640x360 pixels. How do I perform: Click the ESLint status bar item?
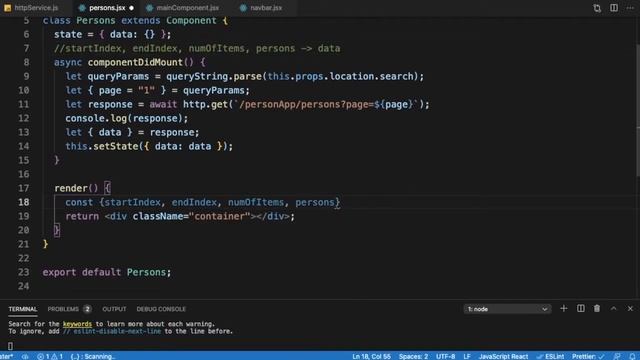coord(550,356)
